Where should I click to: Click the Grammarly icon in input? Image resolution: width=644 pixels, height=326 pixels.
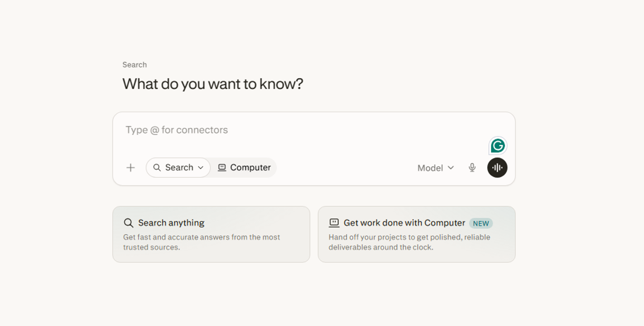[x=498, y=146]
